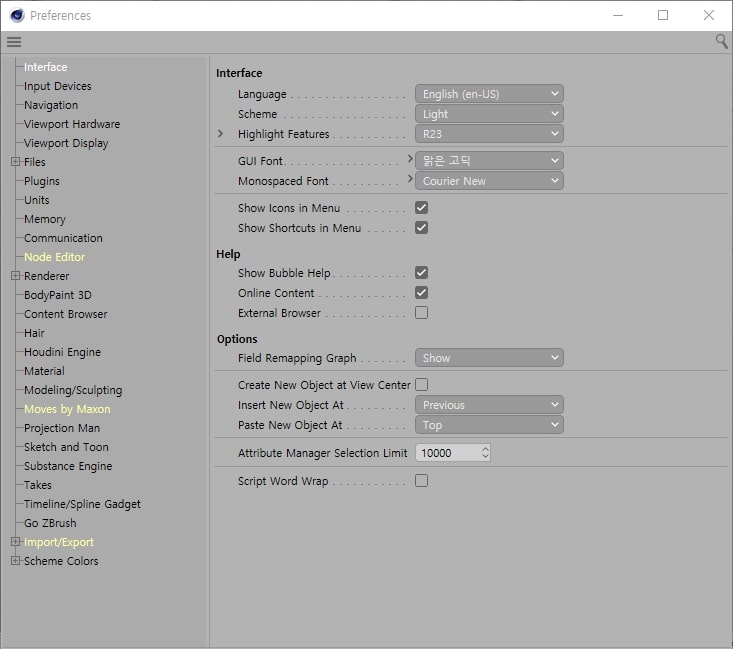This screenshot has height=649, width=733.
Task: Select Renderer in the sidebar
Action: pyautogui.click(x=46, y=276)
